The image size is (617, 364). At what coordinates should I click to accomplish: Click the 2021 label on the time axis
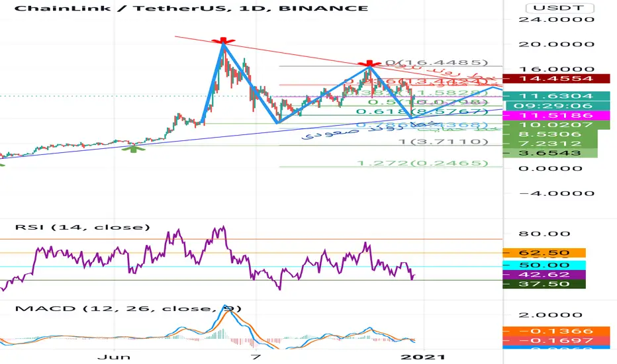[423, 357]
